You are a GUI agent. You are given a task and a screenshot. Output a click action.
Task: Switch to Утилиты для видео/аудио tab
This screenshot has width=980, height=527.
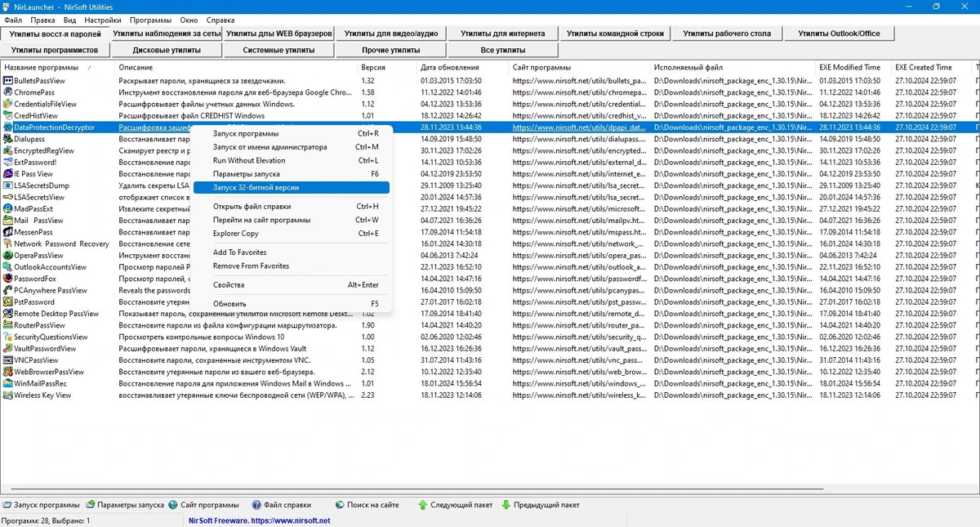390,33
